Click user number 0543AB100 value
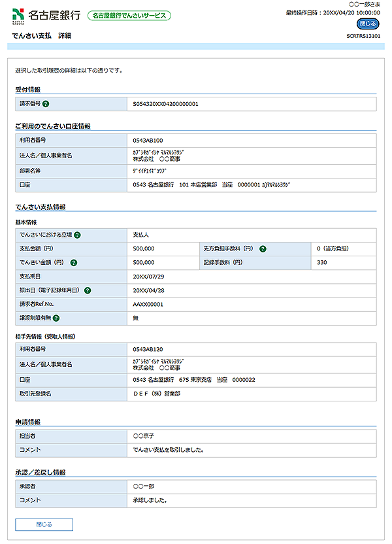The height and width of the screenshot is (544, 392). coord(148,141)
